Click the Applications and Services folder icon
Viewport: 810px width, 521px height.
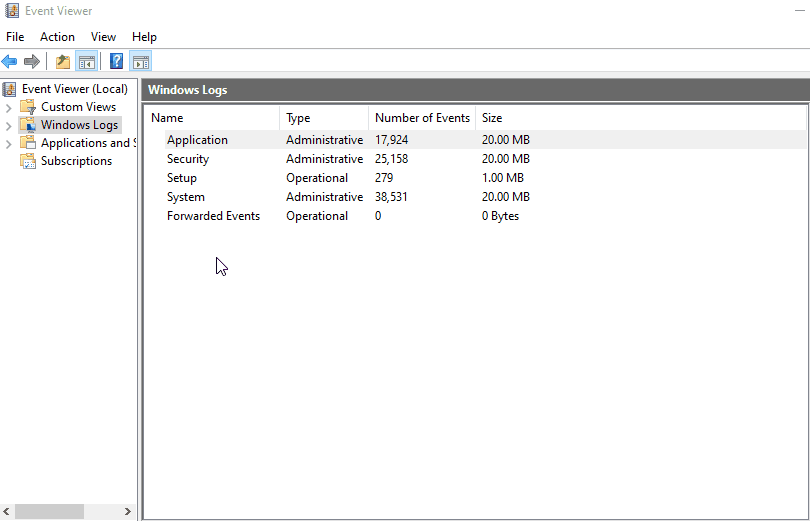28,143
